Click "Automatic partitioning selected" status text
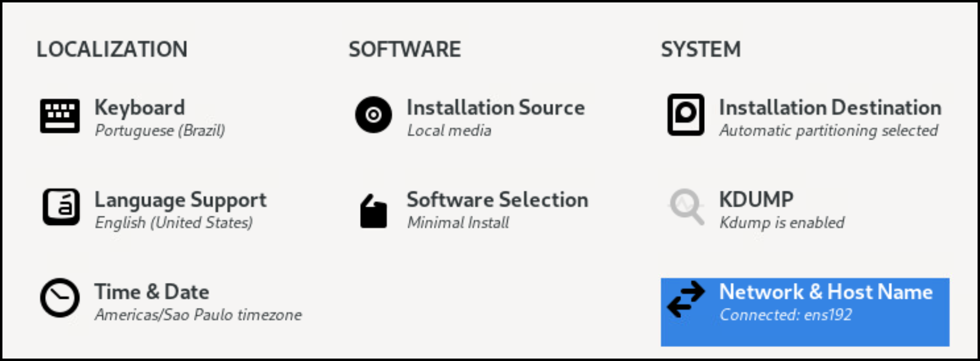980x361 pixels. click(x=829, y=130)
